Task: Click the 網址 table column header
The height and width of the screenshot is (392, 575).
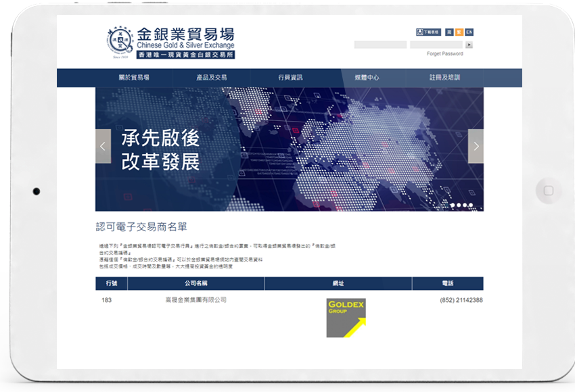Action: click(x=338, y=283)
